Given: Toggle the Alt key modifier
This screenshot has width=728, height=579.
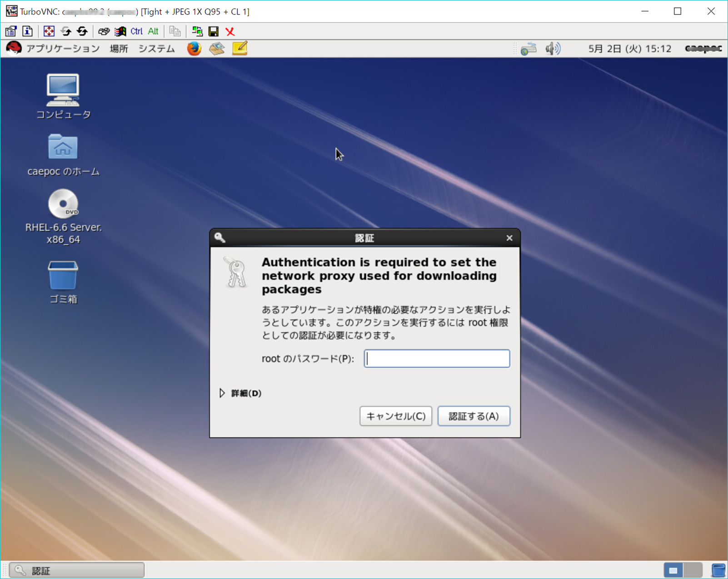Looking at the screenshot, I should [x=153, y=31].
